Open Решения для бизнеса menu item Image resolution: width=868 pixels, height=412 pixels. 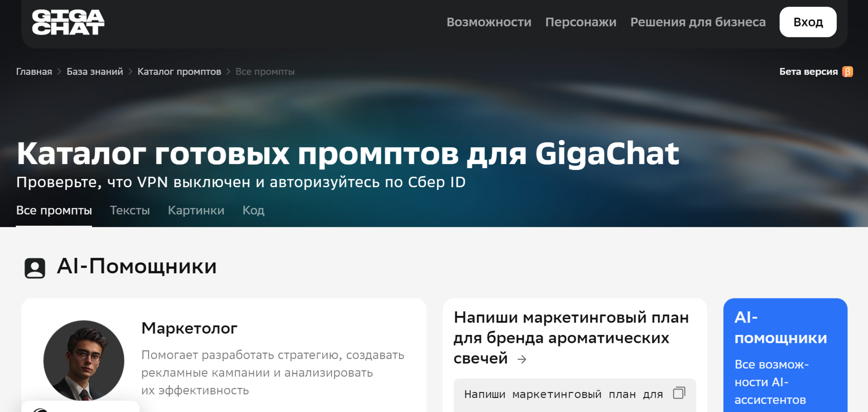coord(698,22)
